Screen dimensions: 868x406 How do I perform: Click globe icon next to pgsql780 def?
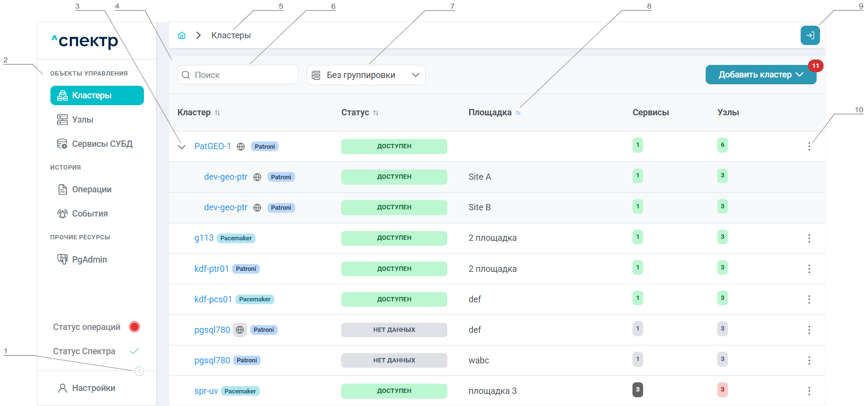point(240,330)
